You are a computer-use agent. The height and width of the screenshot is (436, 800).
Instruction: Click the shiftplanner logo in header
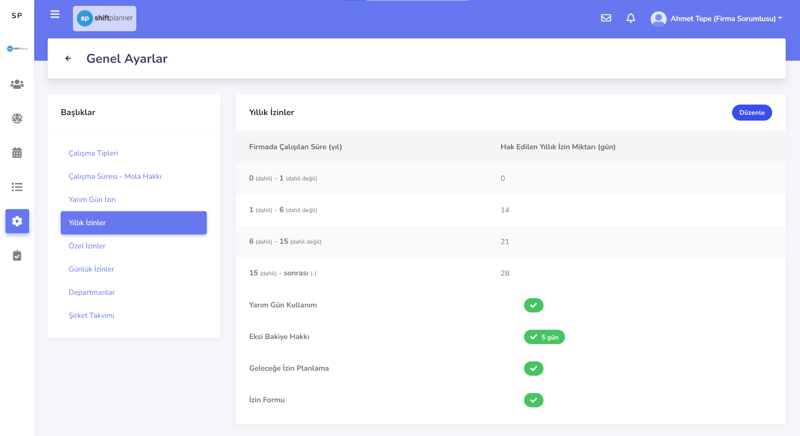point(105,18)
